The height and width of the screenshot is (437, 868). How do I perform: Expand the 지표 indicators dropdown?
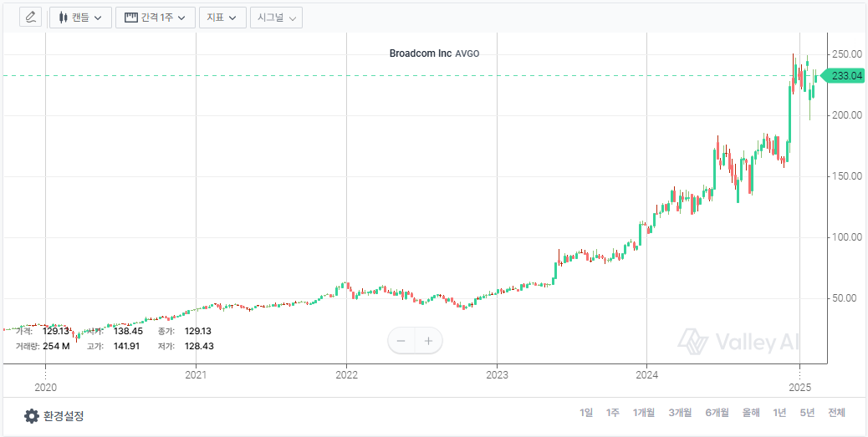point(222,18)
